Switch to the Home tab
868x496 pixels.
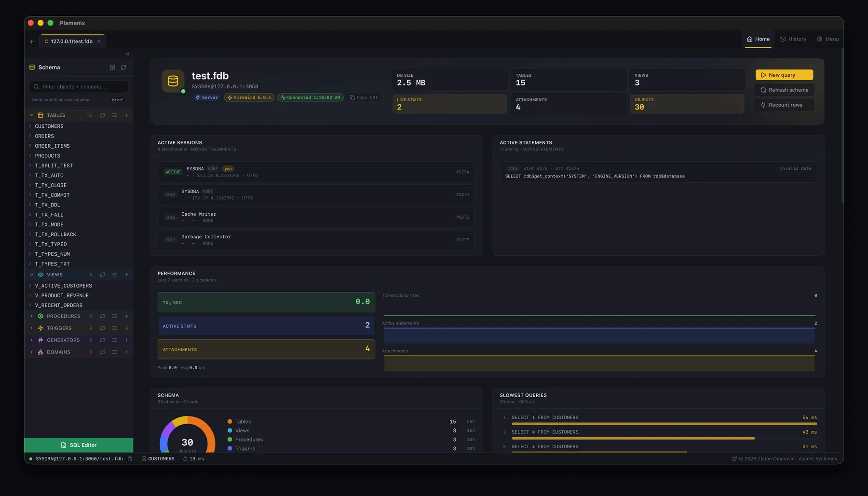coord(758,39)
